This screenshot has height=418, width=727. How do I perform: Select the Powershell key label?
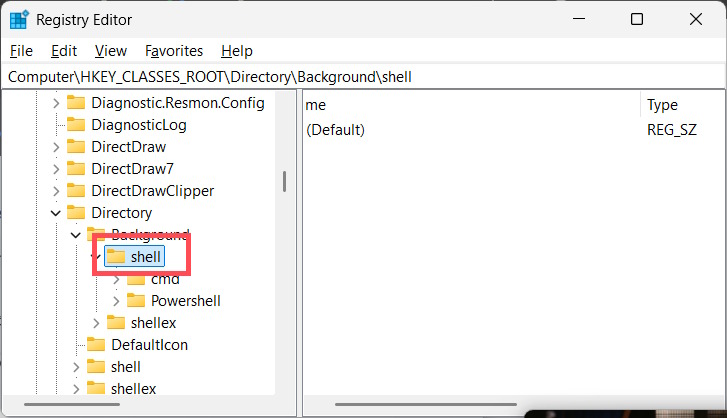(x=186, y=301)
